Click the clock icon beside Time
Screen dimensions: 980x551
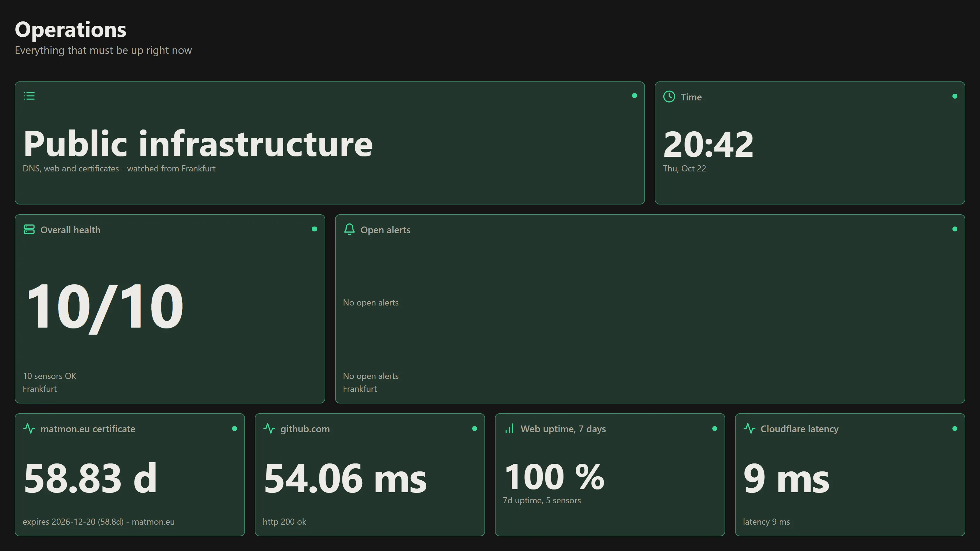coord(669,97)
